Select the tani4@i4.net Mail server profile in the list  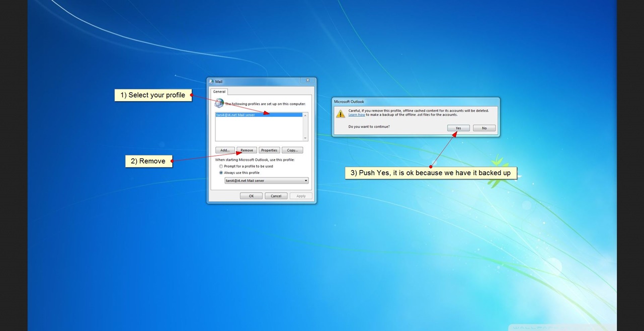coord(259,115)
